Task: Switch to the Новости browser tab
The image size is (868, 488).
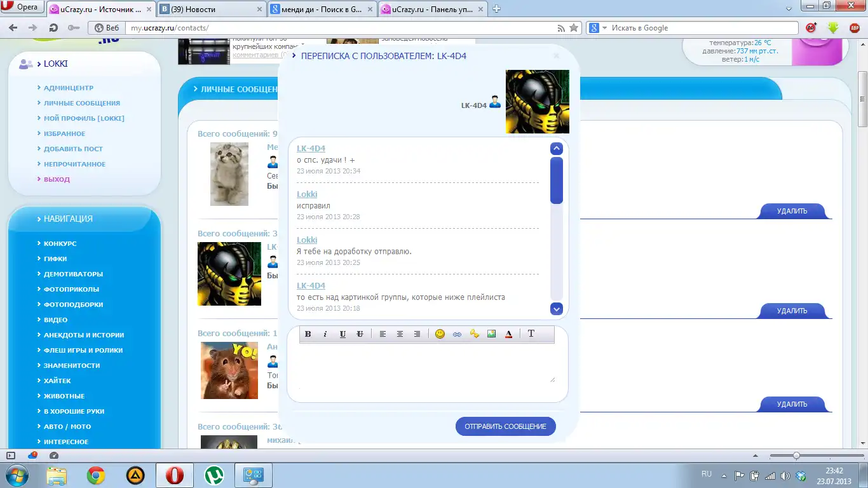Action: pos(210,9)
